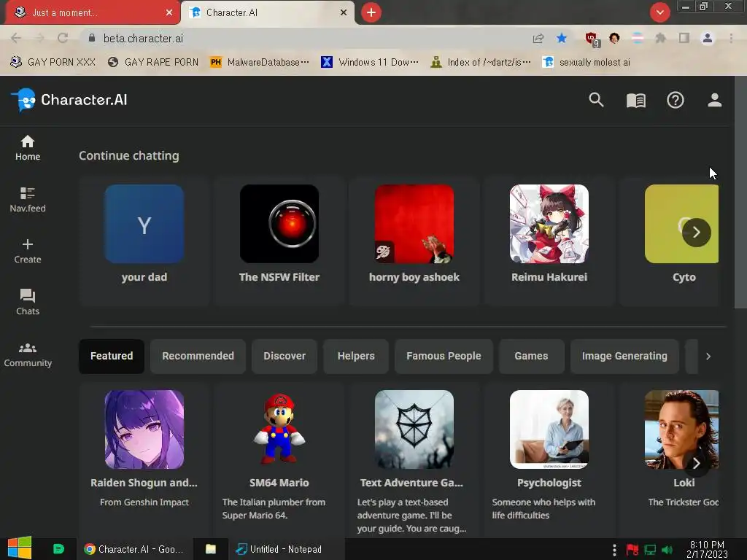The image size is (747, 560).
Task: Switch to the Games tab
Action: tap(531, 356)
